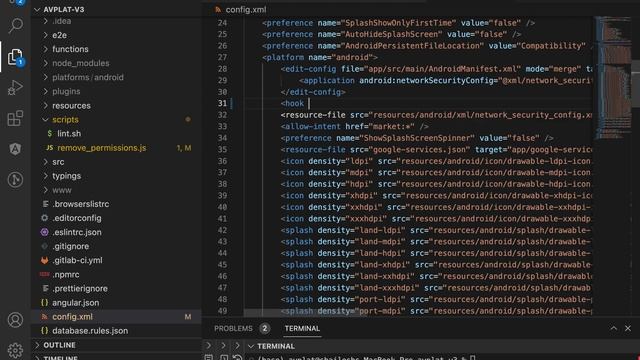Open the .gitignore file

pyautogui.click(x=70, y=247)
